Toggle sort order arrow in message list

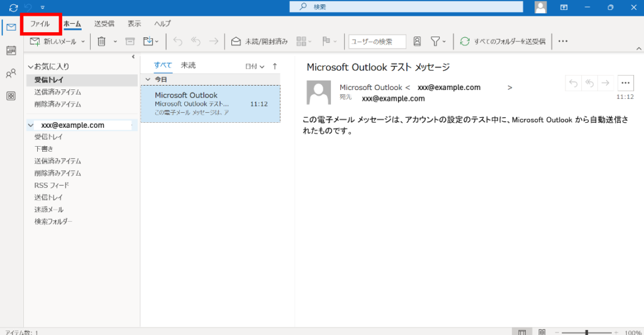pyautogui.click(x=274, y=66)
